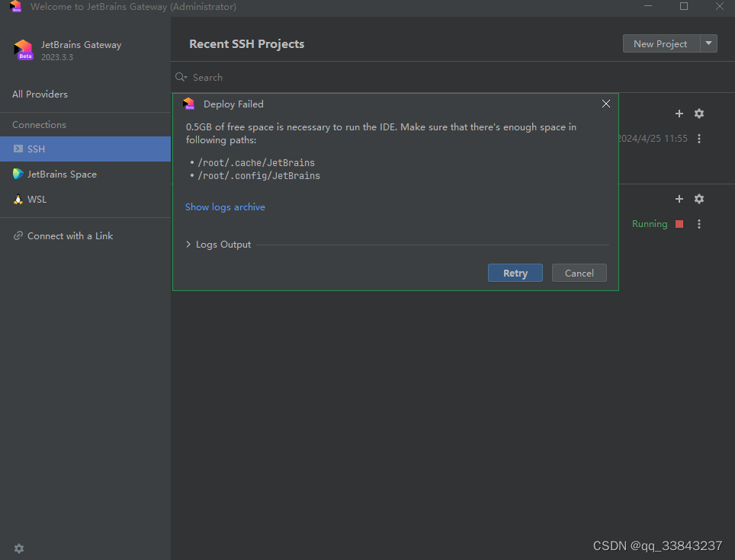Image resolution: width=735 pixels, height=560 pixels.
Task: Click the WSL penguin icon
Action: click(18, 200)
